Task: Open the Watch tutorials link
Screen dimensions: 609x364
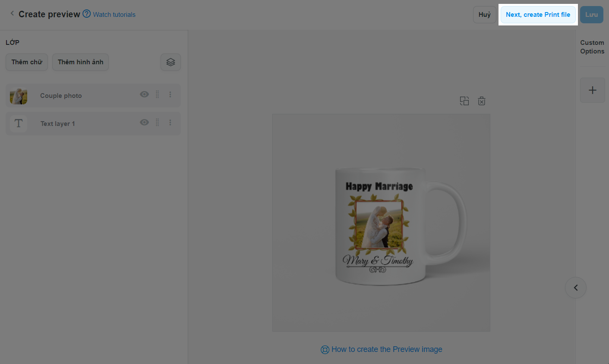Action: 114,15
